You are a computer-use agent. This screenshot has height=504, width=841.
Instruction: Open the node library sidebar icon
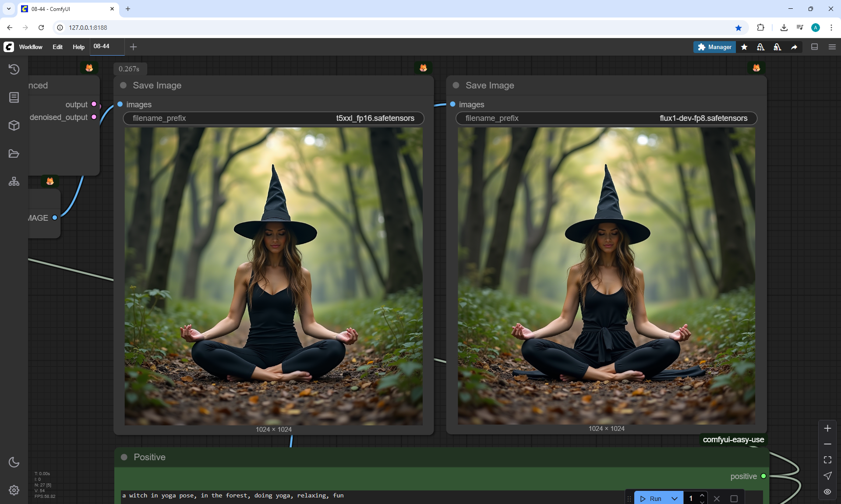14,97
